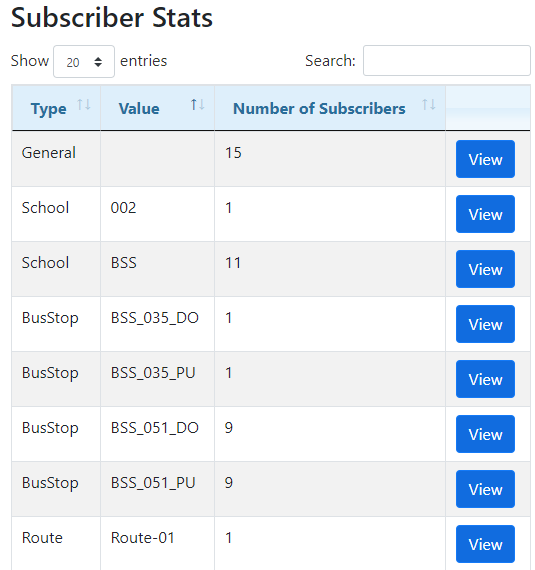Image resolution: width=535 pixels, height=570 pixels.
Task: Open the entries count dropdown showing 20
Action: point(84,61)
